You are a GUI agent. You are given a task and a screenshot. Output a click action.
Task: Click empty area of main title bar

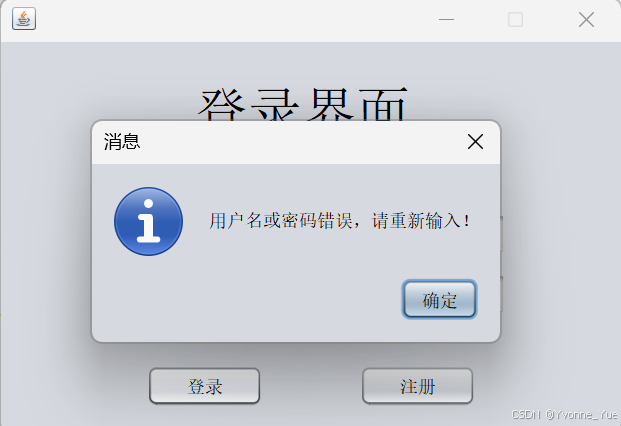[238, 21]
